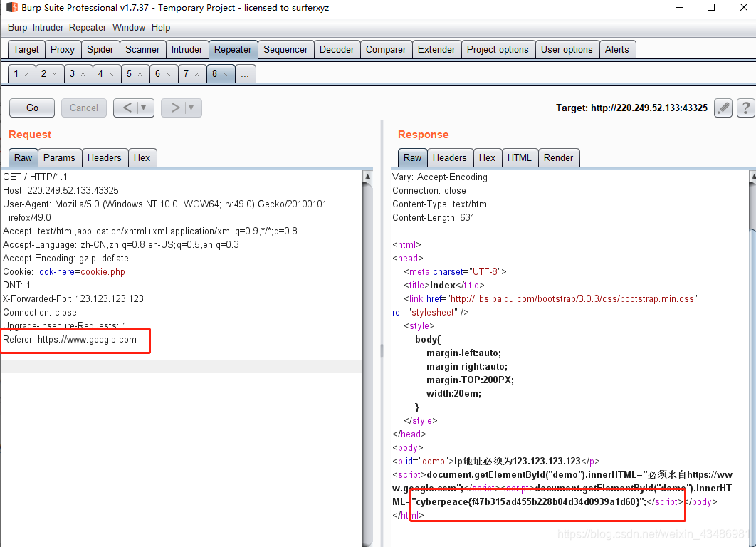
Task: Select repeater request tab 5
Action: click(x=129, y=74)
